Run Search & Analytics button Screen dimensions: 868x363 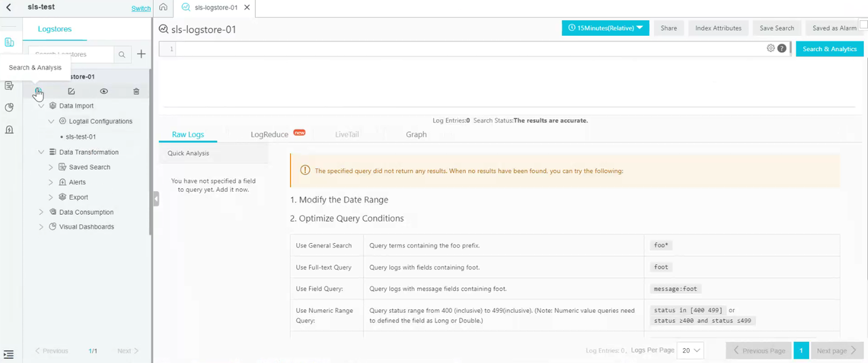[829, 49]
